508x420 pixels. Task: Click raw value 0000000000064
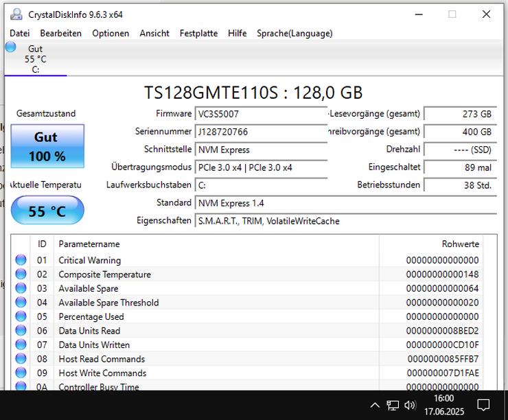point(443,288)
